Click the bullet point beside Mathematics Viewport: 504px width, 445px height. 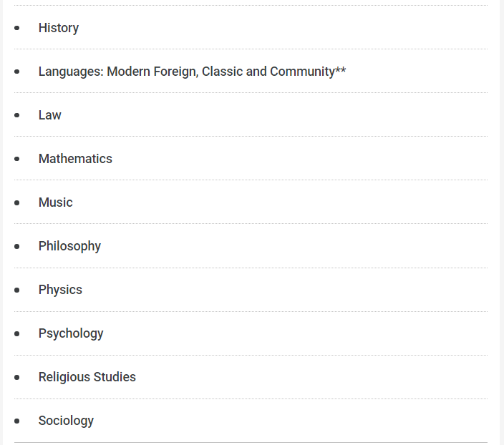[17, 160]
